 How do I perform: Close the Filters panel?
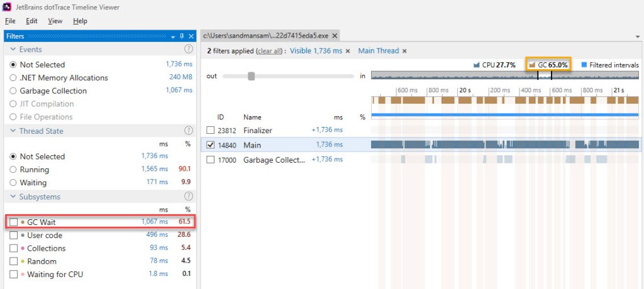point(191,36)
